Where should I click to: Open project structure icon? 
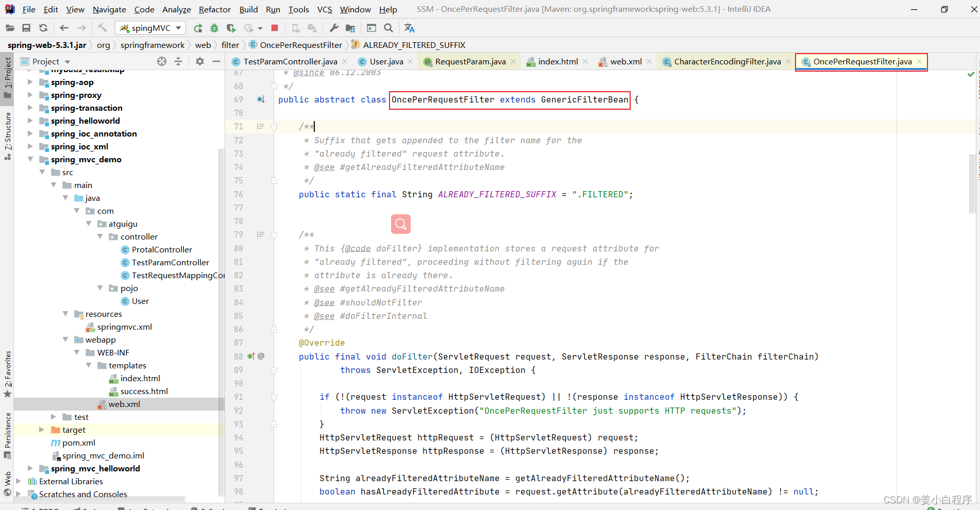pos(350,28)
